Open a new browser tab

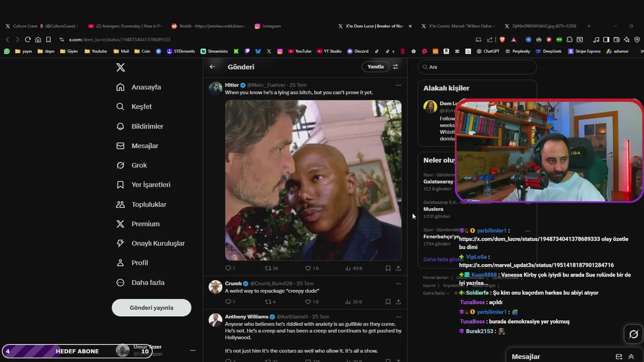(589, 26)
